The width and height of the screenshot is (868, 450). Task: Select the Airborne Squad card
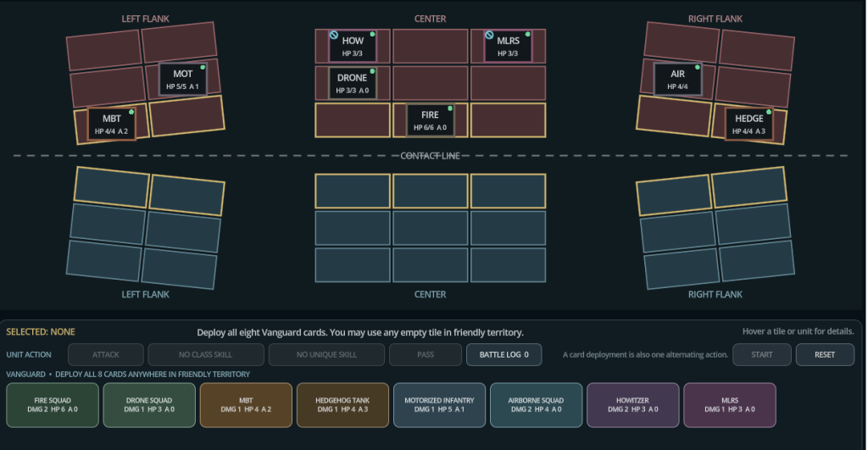[536, 405]
